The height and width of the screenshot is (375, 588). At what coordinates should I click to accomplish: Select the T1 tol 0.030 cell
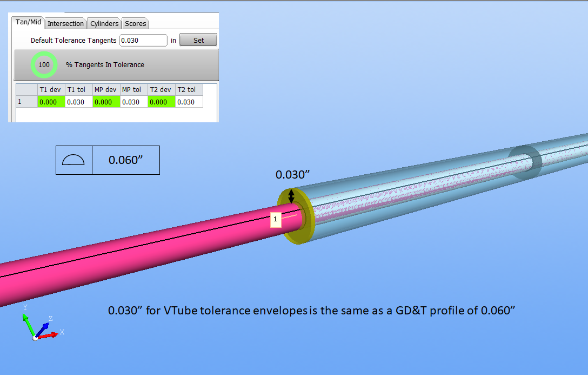[78, 102]
